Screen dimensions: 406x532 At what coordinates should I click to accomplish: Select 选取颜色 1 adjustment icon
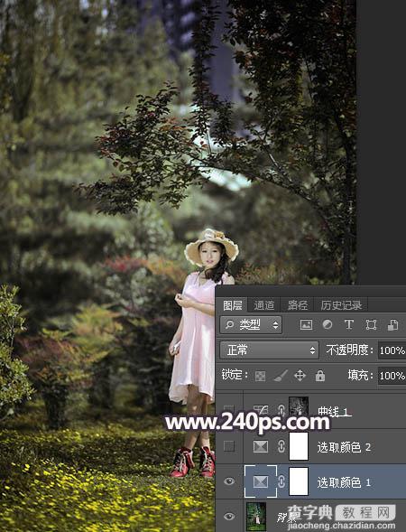point(261,481)
